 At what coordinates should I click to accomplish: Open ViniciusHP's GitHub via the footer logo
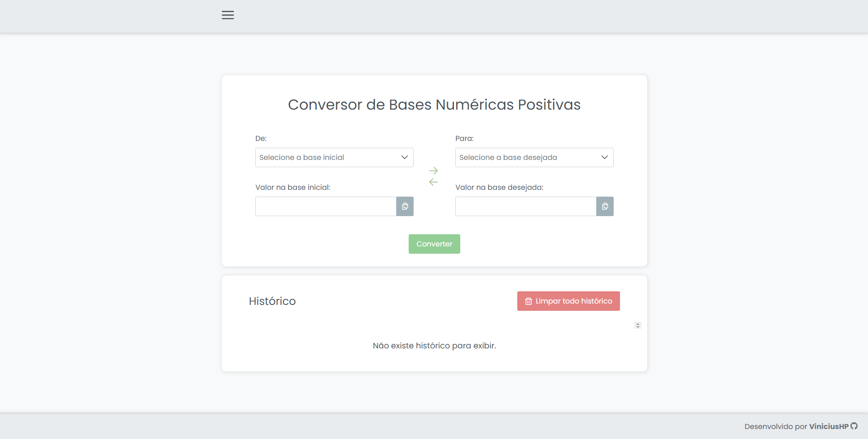click(x=854, y=426)
